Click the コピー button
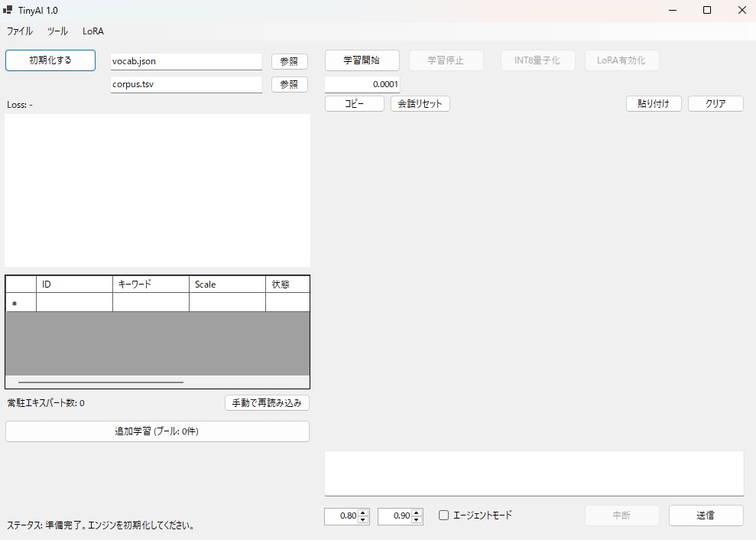Screen dimensions: 756x540 click(x=355, y=104)
